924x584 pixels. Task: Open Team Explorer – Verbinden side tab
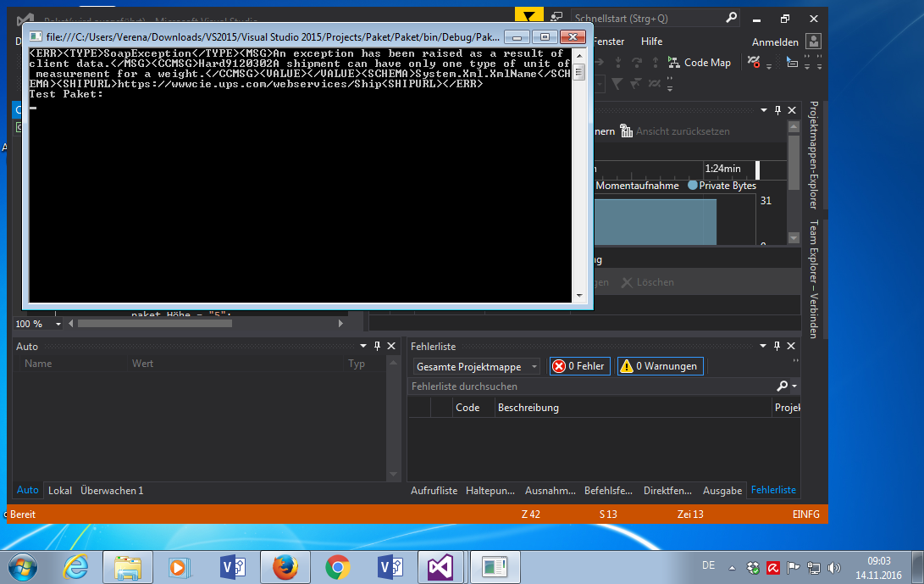pyautogui.click(x=813, y=279)
